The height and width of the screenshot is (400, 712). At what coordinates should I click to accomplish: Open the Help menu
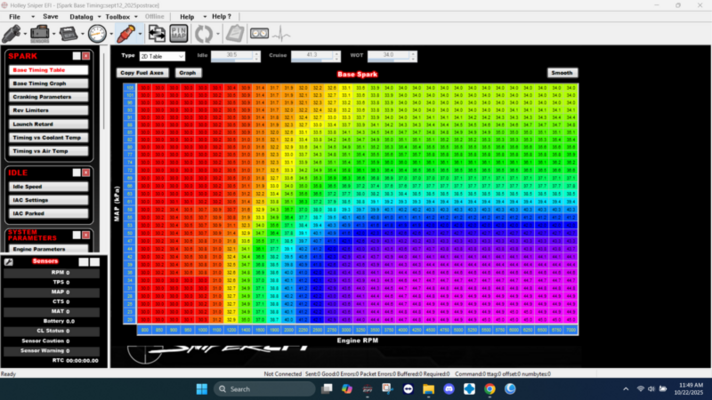click(x=187, y=17)
